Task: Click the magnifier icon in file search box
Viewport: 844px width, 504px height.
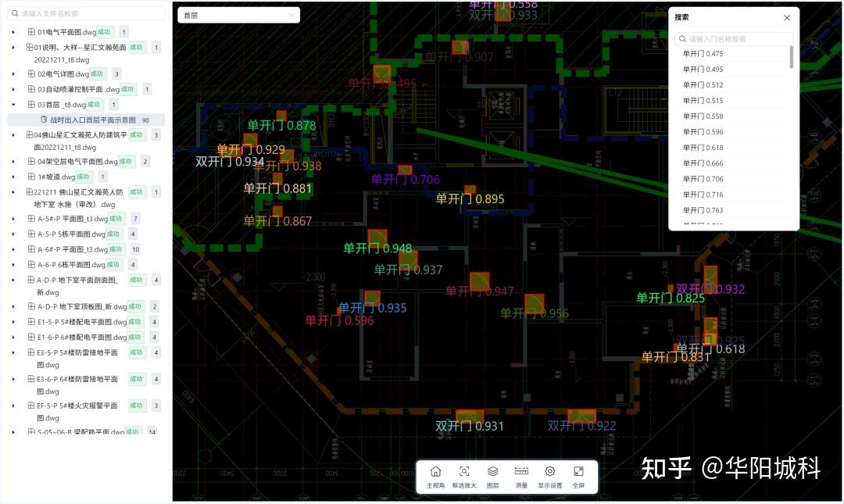Action: click(14, 13)
